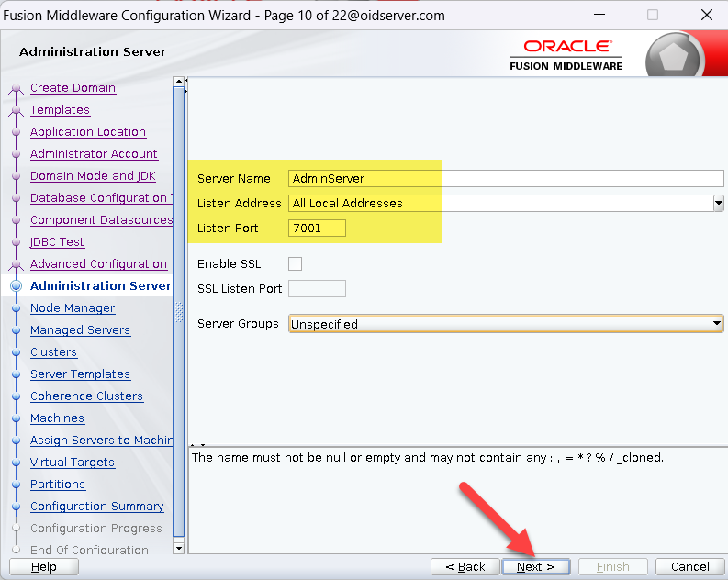This screenshot has height=580, width=728.
Task: Click the Oracle Fusion Middleware logo
Action: pos(566,55)
